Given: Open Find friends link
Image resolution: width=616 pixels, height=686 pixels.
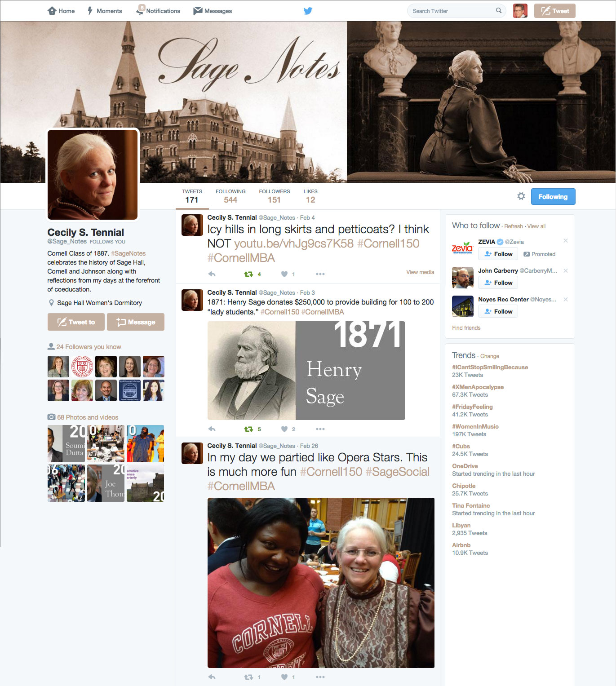Looking at the screenshot, I should pyautogui.click(x=466, y=328).
